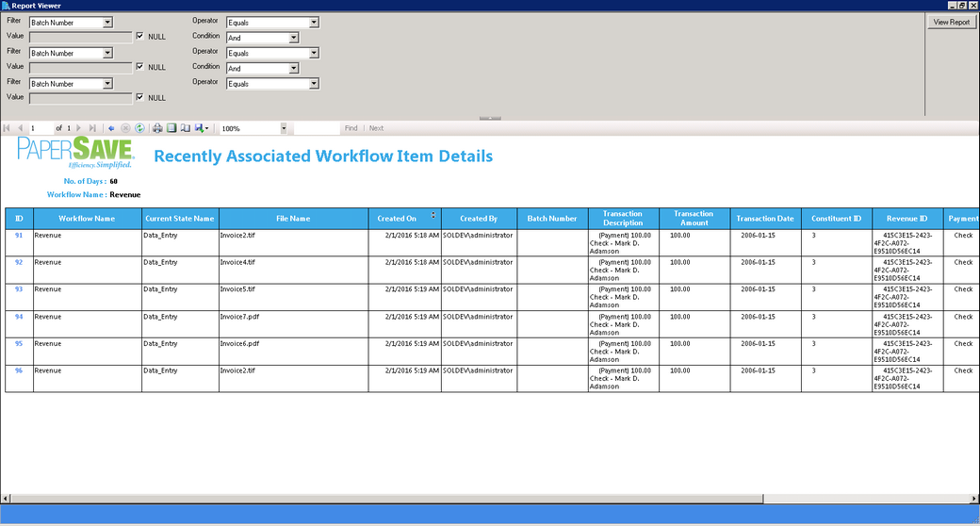The width and height of the screenshot is (980, 526).
Task: Click the PaperSave logo
Action: coord(75,153)
